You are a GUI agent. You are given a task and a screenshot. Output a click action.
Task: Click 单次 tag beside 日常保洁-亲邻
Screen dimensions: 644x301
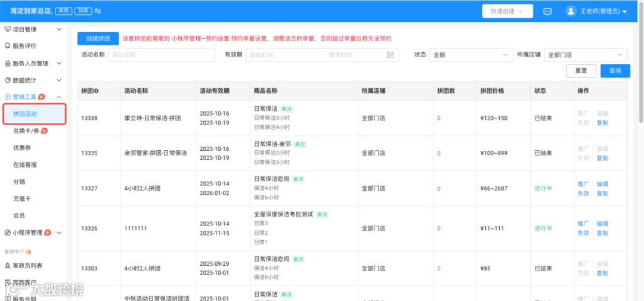[x=300, y=144]
